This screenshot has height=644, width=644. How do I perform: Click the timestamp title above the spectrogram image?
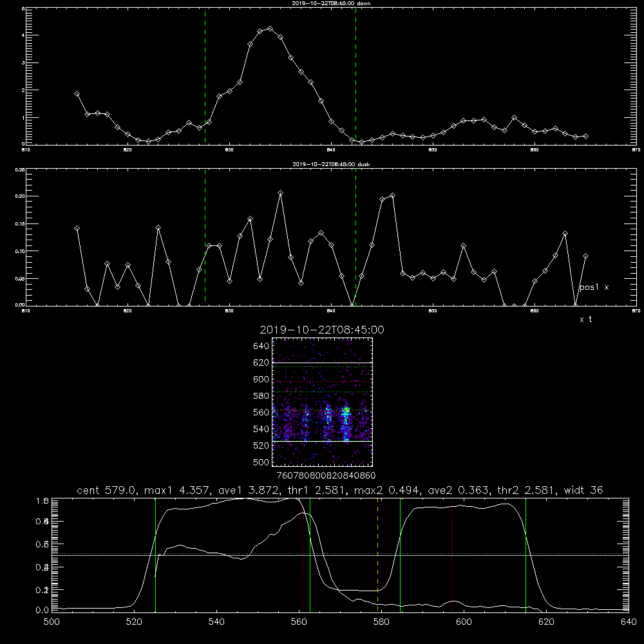coord(322,330)
